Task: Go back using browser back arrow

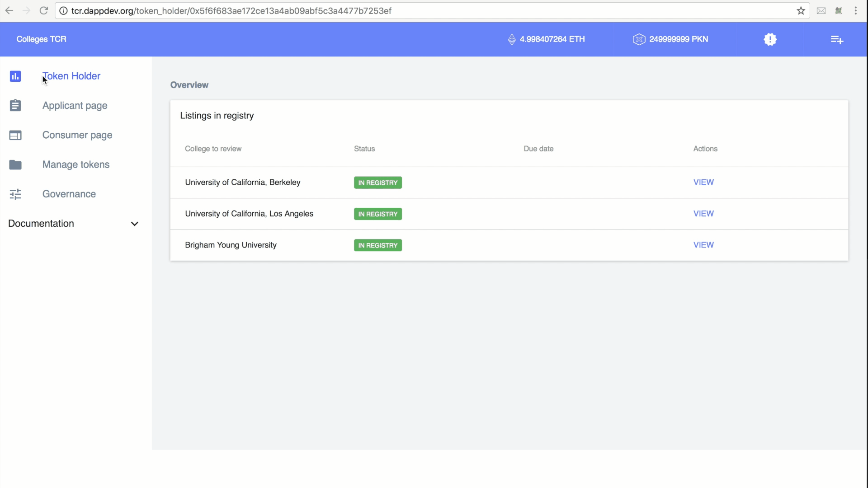Action: [9, 10]
